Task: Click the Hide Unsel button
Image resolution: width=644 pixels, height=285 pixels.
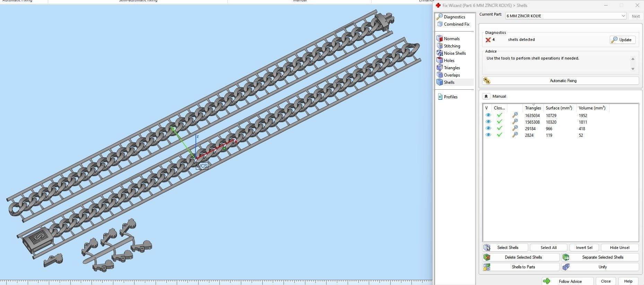Action: click(620, 248)
